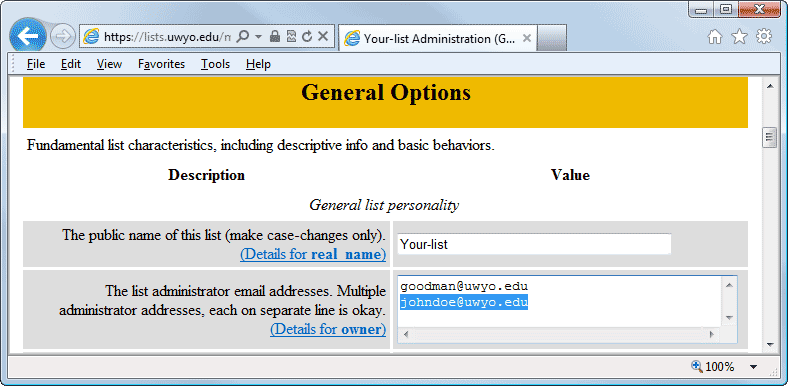Minimize the browser window
The height and width of the screenshot is (386, 788).
click(701, 10)
